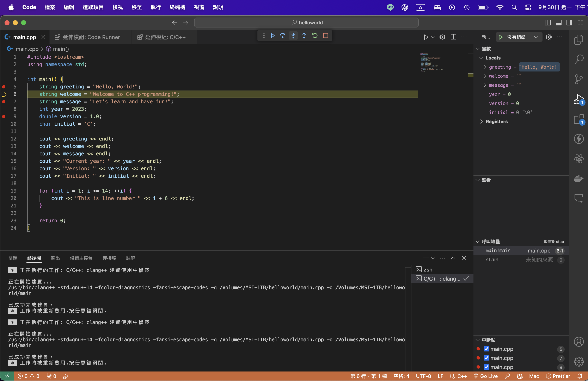Open the Manage gear in the activity bar

[x=579, y=362]
